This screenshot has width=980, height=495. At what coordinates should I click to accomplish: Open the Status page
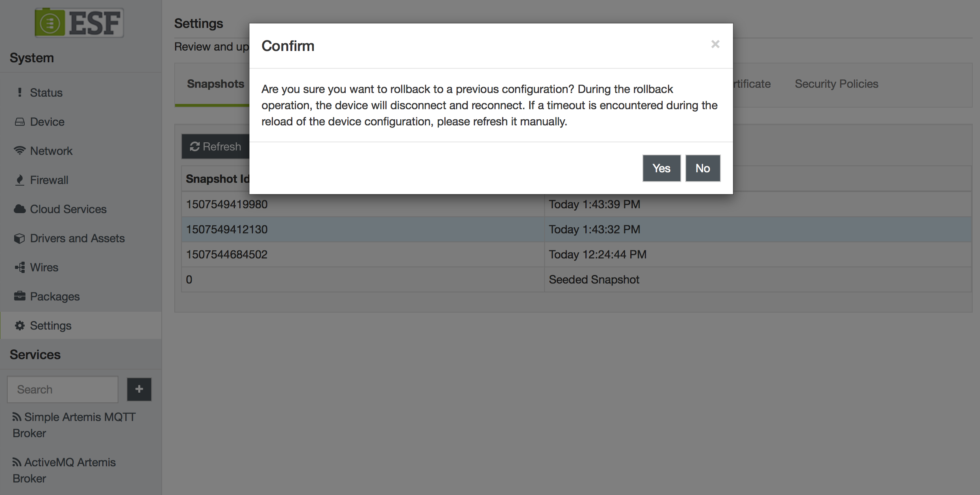point(81,93)
